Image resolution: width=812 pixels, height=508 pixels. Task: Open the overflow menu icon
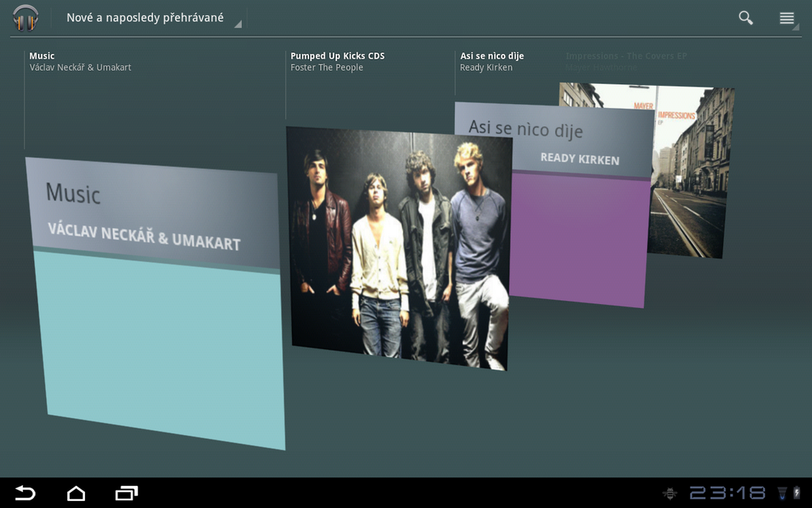click(x=787, y=18)
